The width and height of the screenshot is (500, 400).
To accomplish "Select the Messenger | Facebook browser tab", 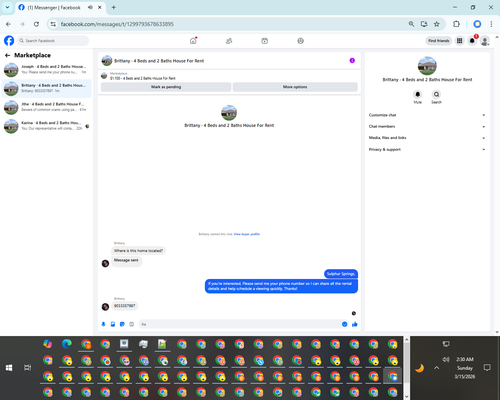I will [60, 7].
